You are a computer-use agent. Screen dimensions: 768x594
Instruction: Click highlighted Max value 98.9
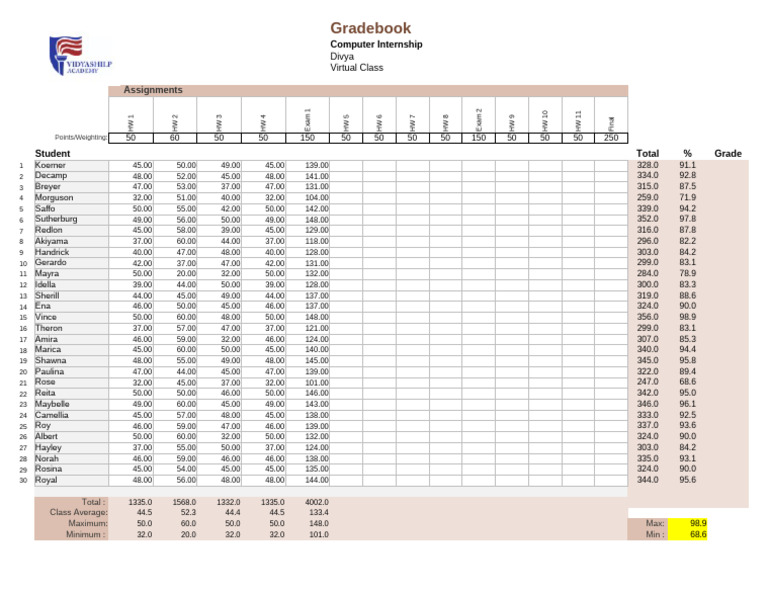pos(687,523)
